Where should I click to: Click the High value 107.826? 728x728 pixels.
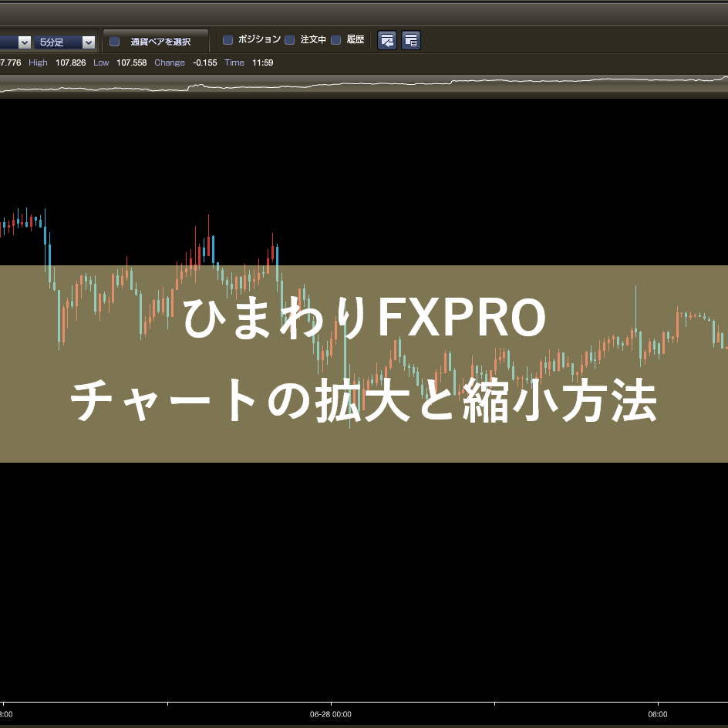[x=71, y=62]
